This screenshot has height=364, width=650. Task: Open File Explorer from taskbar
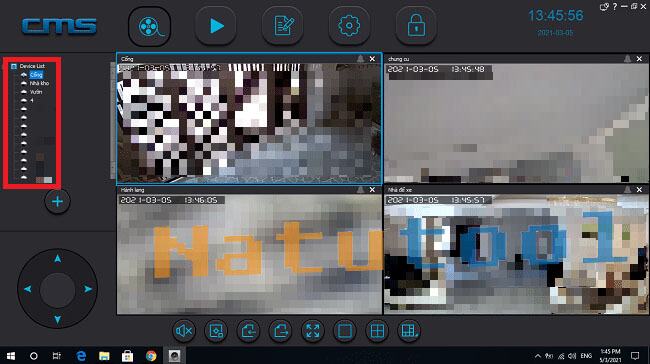pos(104,356)
